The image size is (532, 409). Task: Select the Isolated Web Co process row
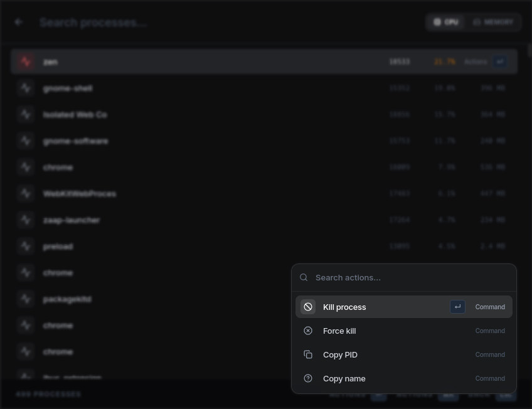point(264,115)
